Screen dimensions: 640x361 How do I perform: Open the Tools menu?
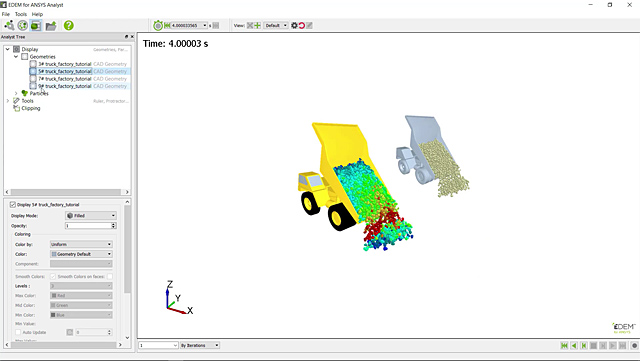21,14
